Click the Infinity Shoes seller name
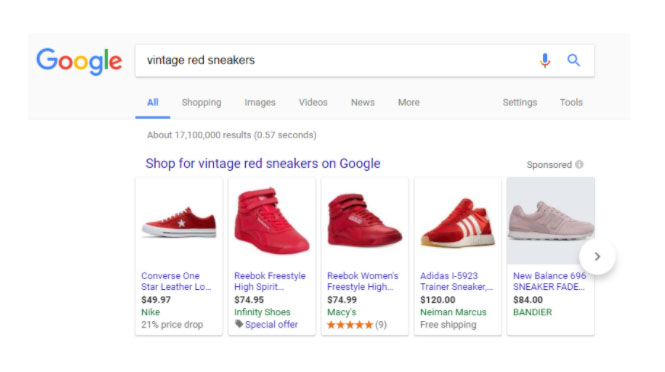 coord(262,312)
